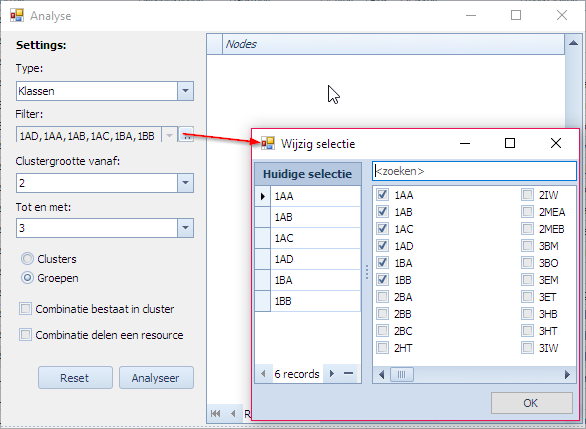Image resolution: width=586 pixels, height=429 pixels.
Task: Go to next record in Huidige selectie
Action: pyautogui.click(x=331, y=374)
